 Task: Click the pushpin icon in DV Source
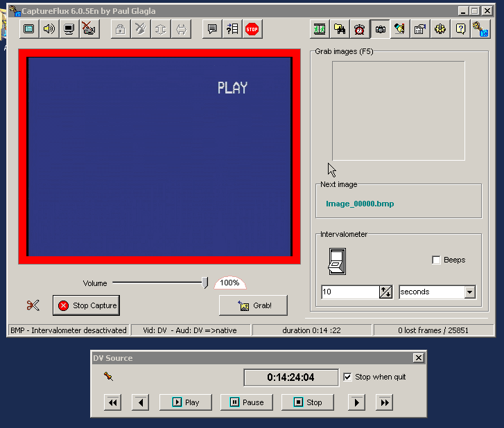[108, 377]
